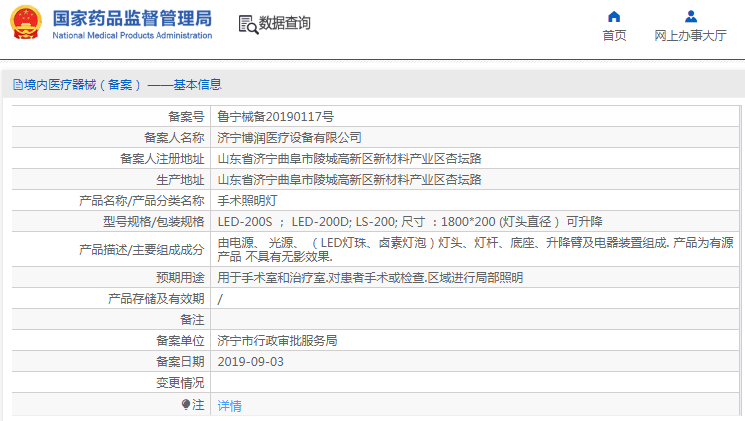This screenshot has height=421, width=745.
Task: Go to 首页 via its text label
Action: point(614,36)
